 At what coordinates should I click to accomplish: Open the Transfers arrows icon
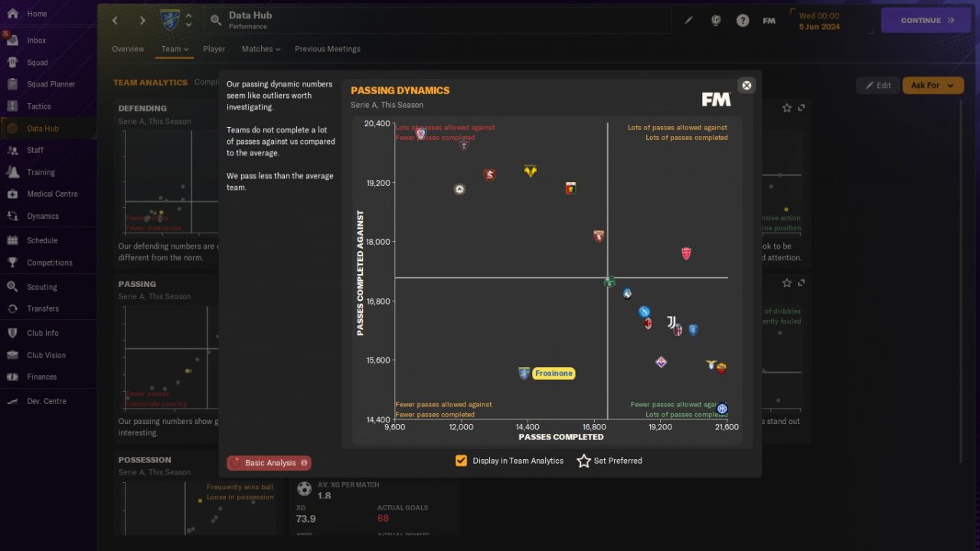click(x=12, y=308)
